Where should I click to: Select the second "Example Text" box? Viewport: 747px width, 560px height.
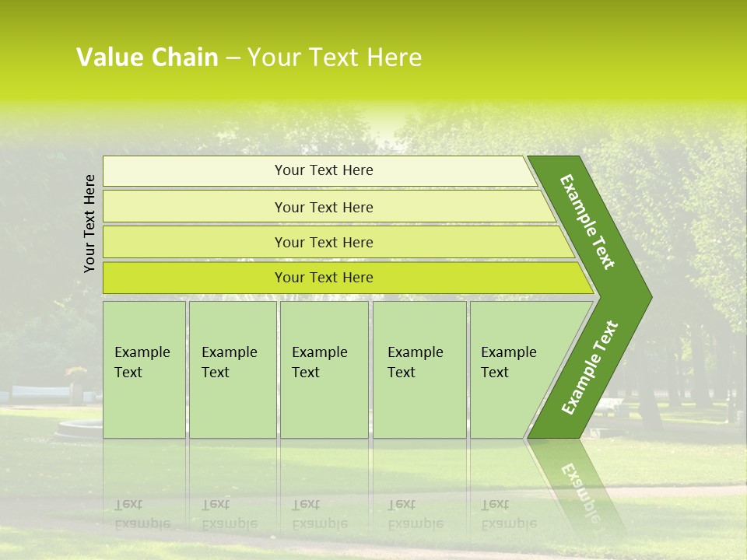[x=232, y=369]
